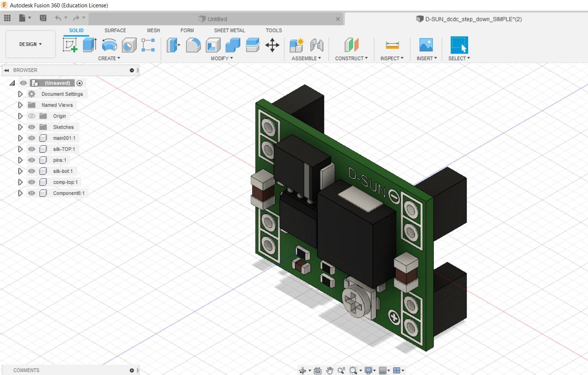Select the Extrude tool

coord(90,45)
